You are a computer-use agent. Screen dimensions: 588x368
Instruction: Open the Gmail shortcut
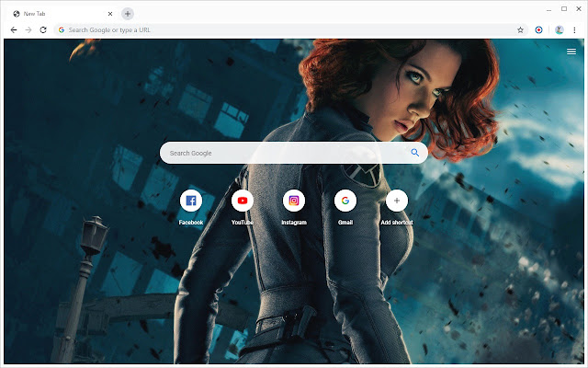(345, 201)
